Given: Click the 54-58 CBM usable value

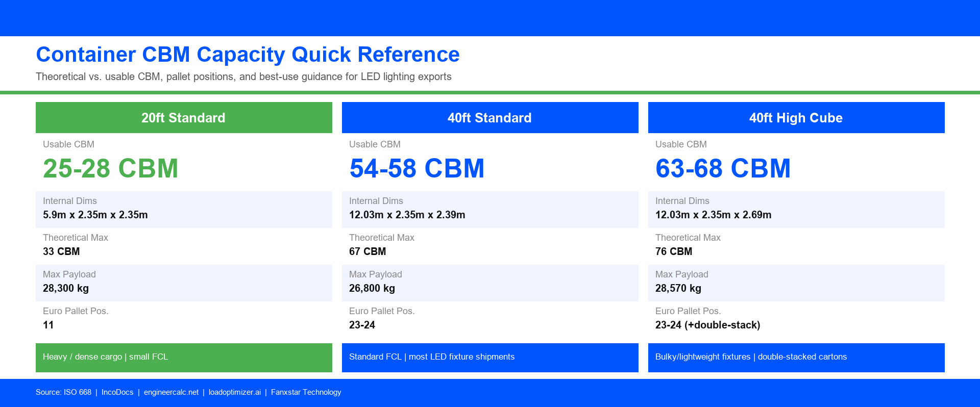Looking at the screenshot, I should click(x=416, y=168).
